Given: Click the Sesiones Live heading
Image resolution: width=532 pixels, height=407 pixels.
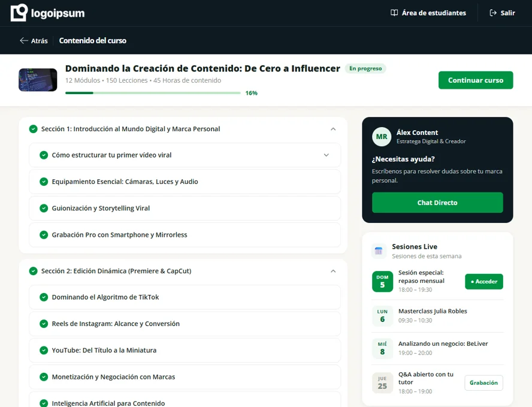Looking at the screenshot, I should (x=415, y=247).
